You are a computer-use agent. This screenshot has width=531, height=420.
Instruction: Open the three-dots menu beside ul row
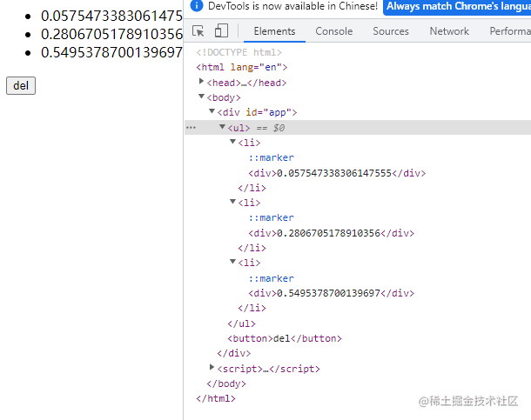click(x=191, y=128)
